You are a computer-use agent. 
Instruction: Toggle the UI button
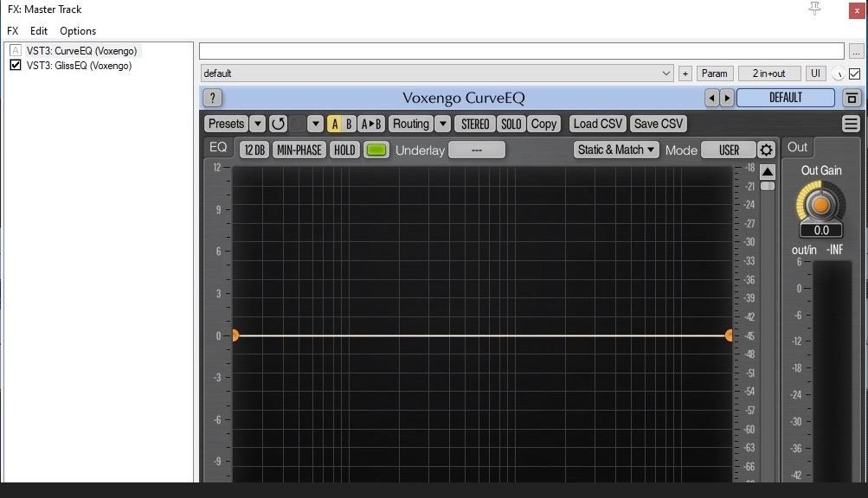815,73
